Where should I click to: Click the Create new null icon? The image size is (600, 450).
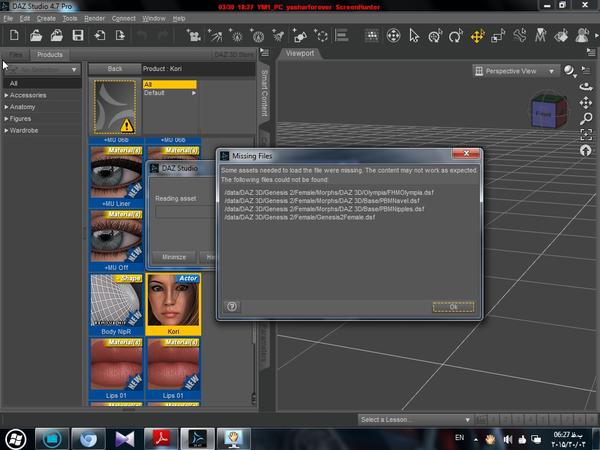[321, 36]
